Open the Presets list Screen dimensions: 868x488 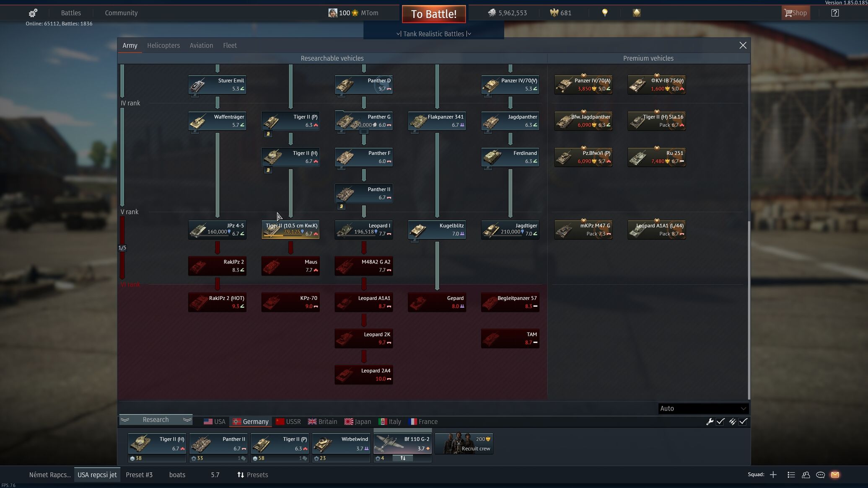click(252, 475)
